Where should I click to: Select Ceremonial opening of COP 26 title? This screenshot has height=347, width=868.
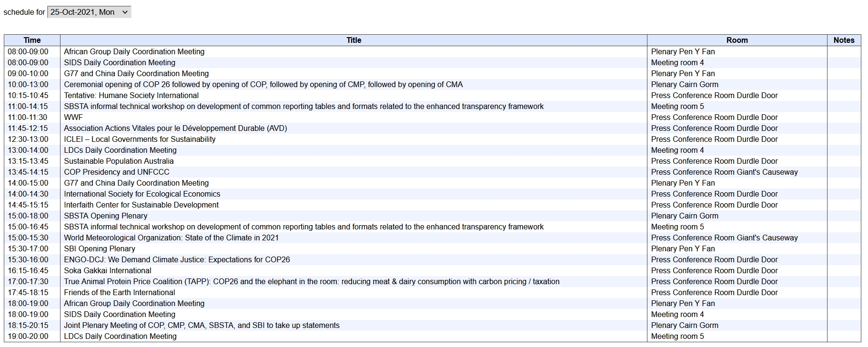pyautogui.click(x=263, y=84)
